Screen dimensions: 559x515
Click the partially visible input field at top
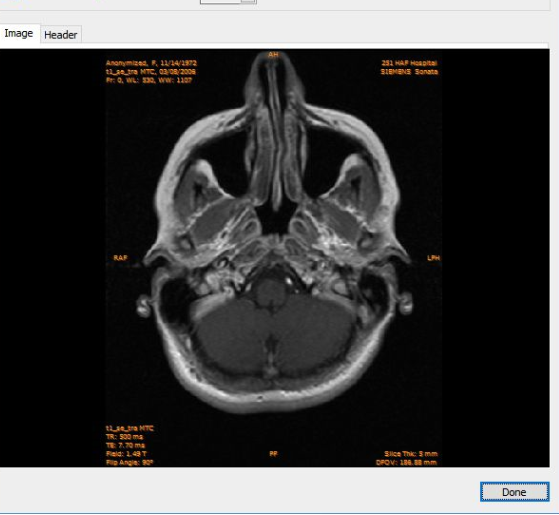point(221,1)
